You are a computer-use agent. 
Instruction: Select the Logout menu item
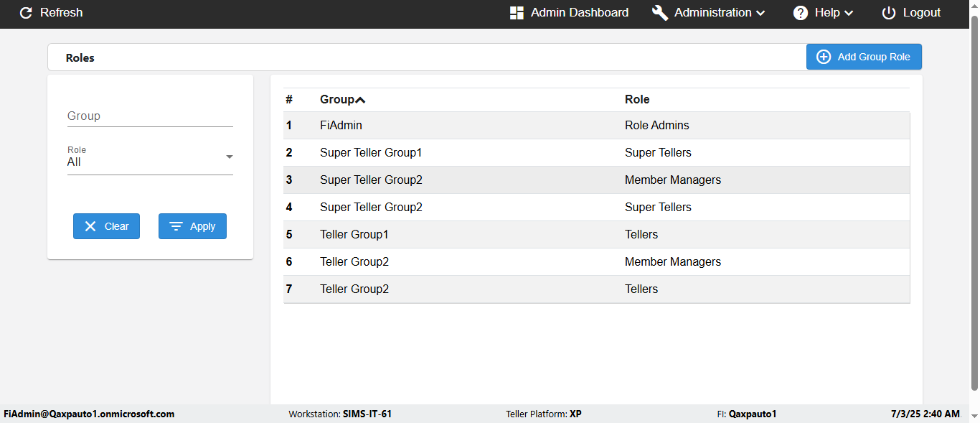coord(921,13)
